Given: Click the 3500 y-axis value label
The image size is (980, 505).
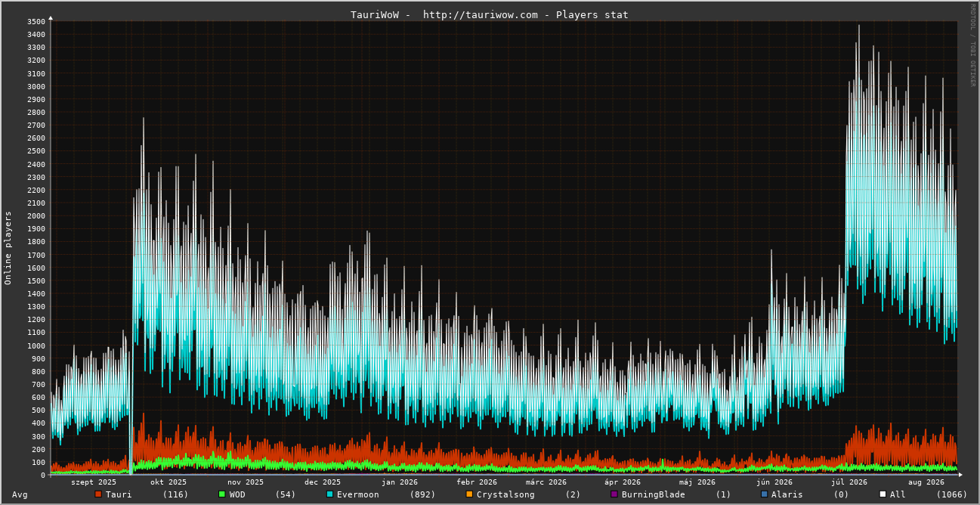Looking at the screenshot, I should [36, 21].
